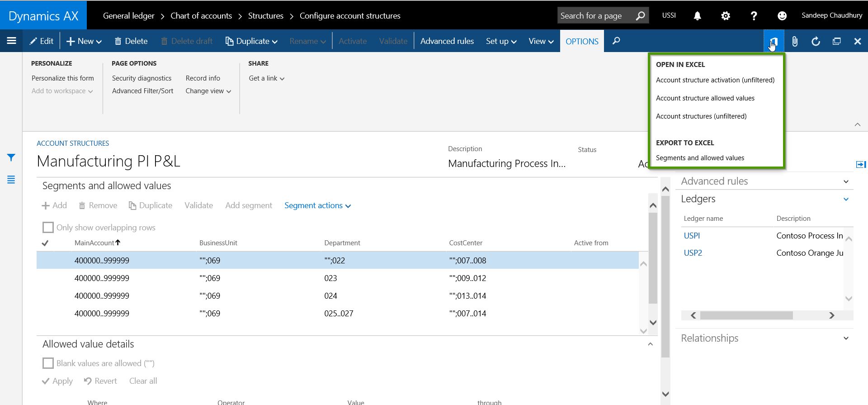Screen dimensions: 868x405
Task: Click the Ledgers horizontal scrollbar
Action: [x=746, y=315]
